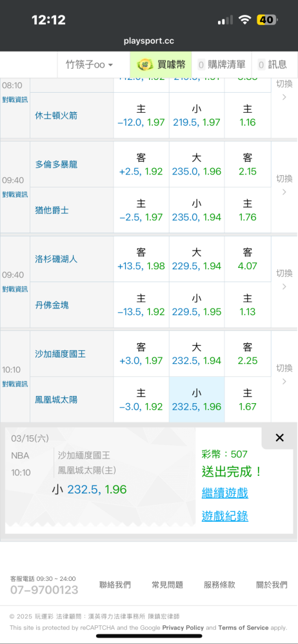Click the 買噱幣 coin icon
Viewport: 298px width, 644px height.
[145, 64]
